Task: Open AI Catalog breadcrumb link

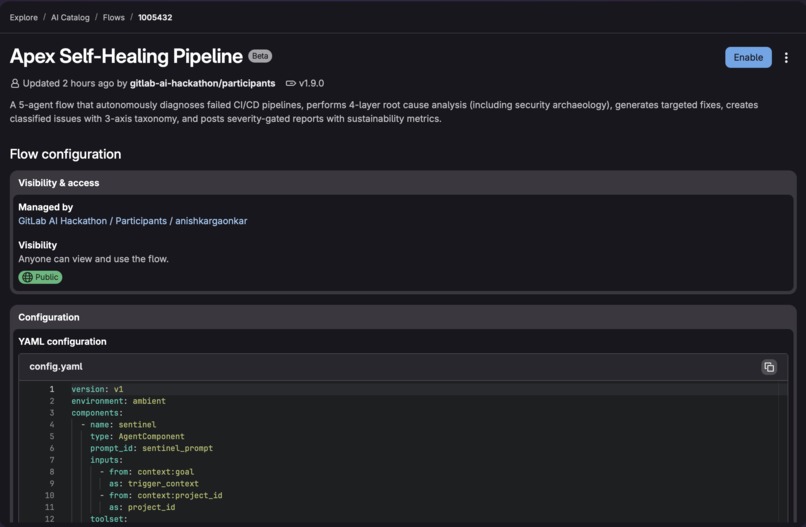Action: tap(70, 17)
